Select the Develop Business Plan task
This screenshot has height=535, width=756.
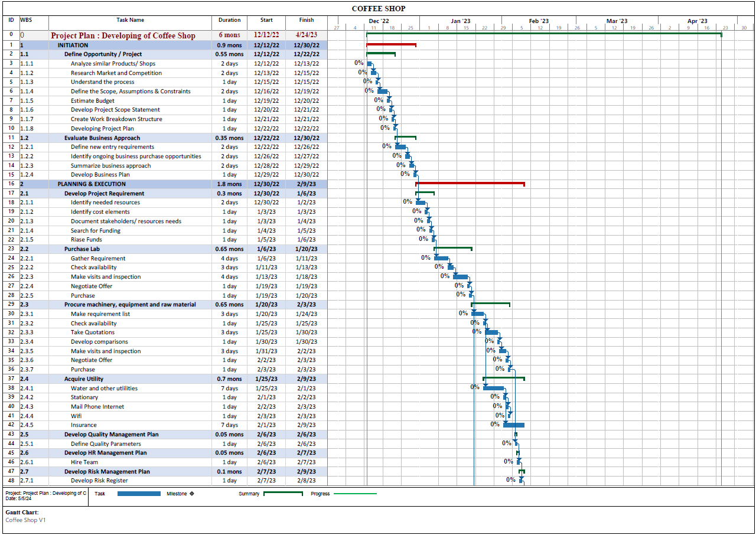tap(100, 175)
